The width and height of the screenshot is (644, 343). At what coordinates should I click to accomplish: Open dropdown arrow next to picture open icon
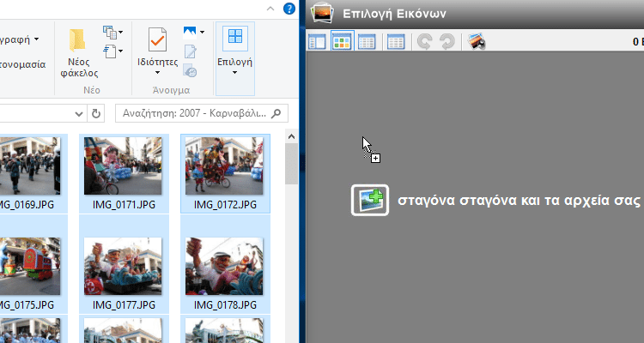click(202, 32)
